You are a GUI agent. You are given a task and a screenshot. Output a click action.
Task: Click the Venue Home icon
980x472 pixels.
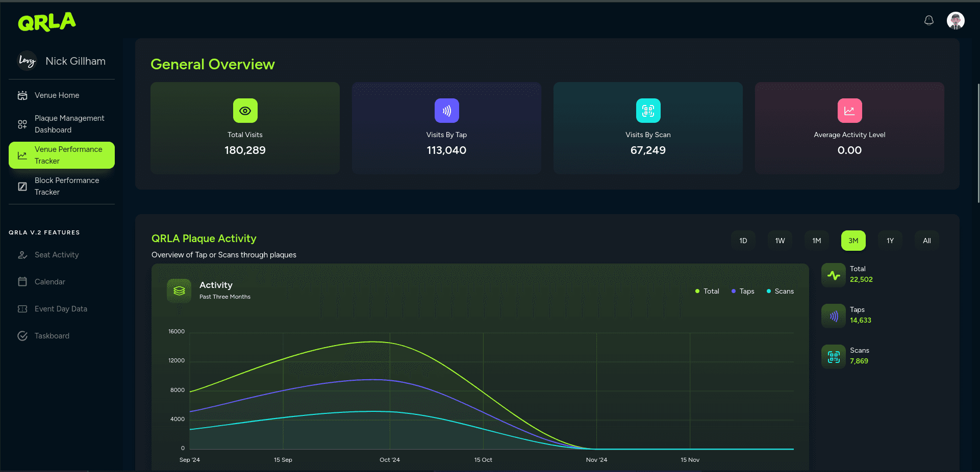tap(22, 95)
